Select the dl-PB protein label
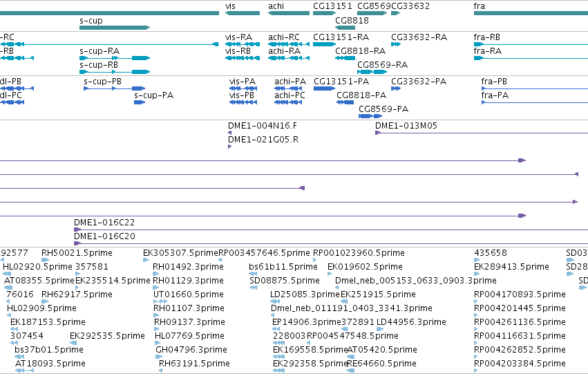Screen dimensions: 588x374 pyautogui.click(x=10, y=82)
